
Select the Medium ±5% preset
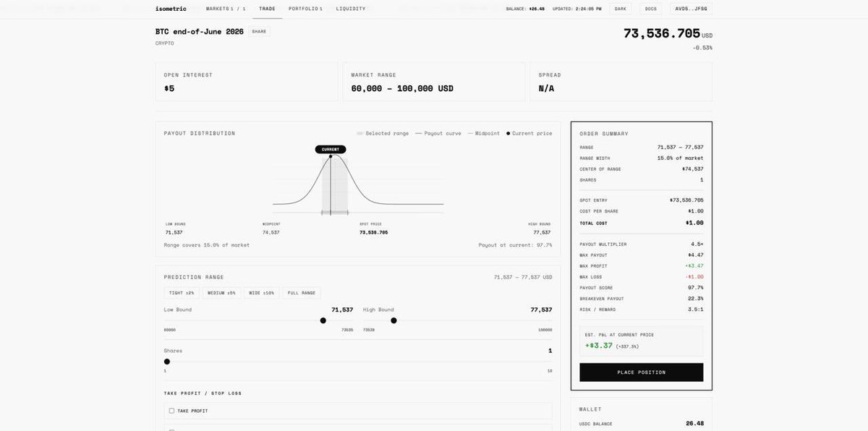tap(221, 293)
